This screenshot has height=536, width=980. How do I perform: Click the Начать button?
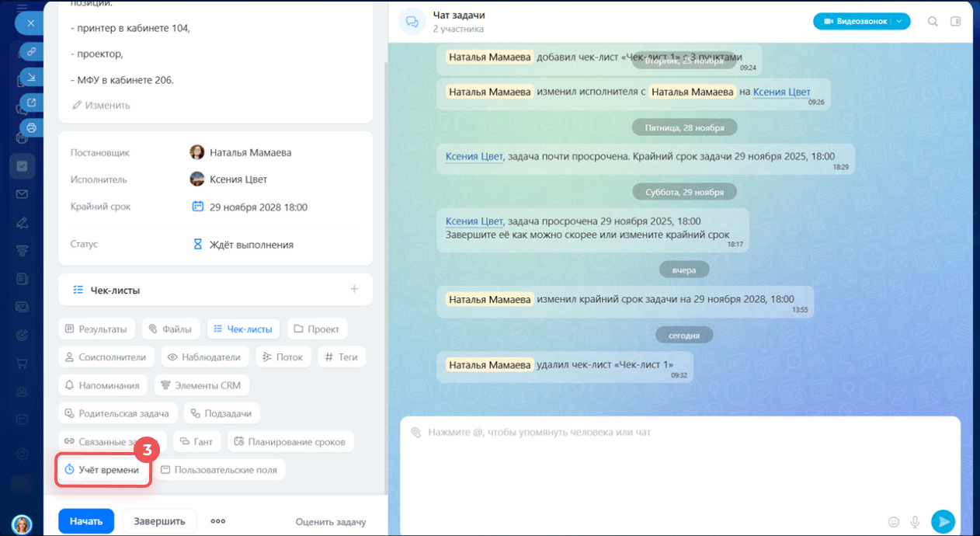point(85,521)
